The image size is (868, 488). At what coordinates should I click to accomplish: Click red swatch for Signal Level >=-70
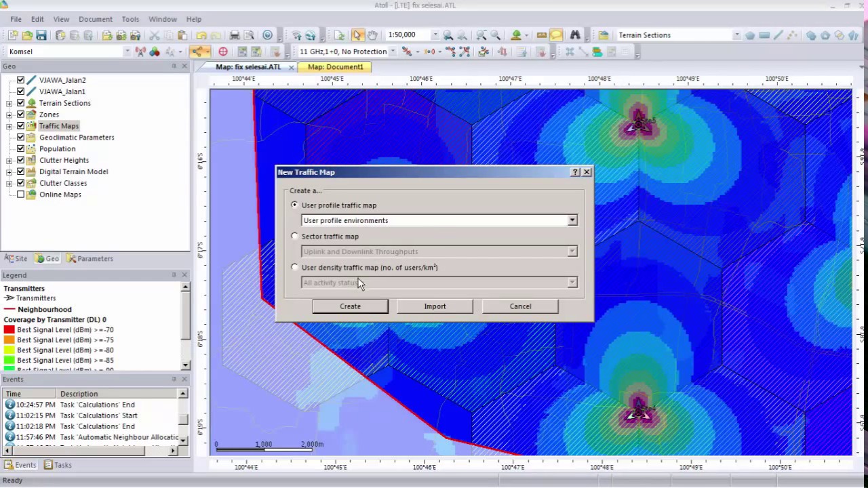point(9,330)
